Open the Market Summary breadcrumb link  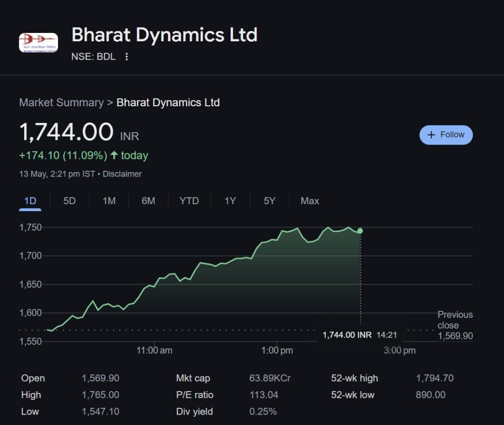click(62, 102)
